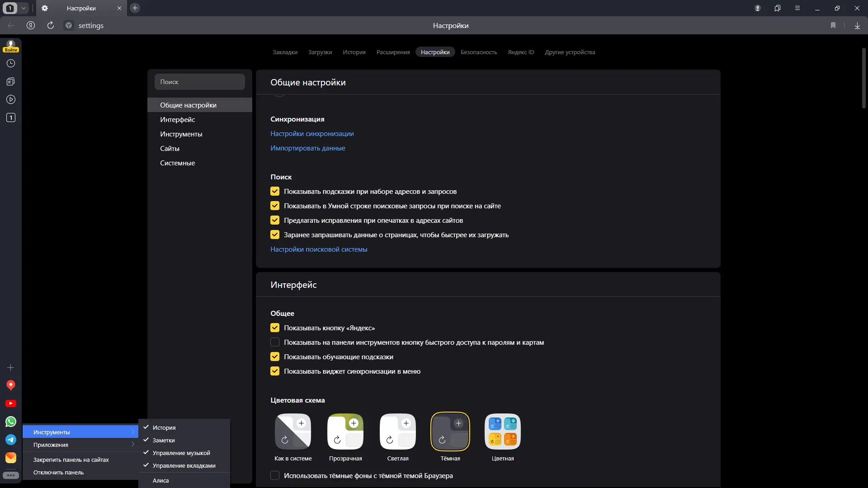Open tab group dropdown arrow

24,8
